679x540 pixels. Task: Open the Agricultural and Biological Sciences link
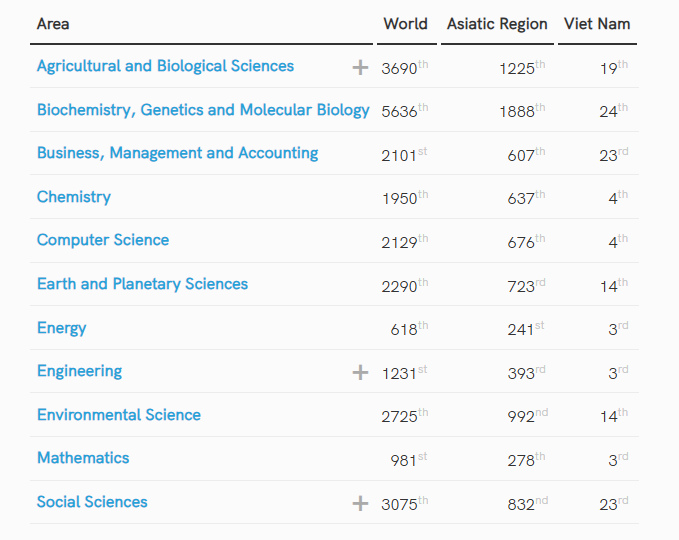point(165,66)
